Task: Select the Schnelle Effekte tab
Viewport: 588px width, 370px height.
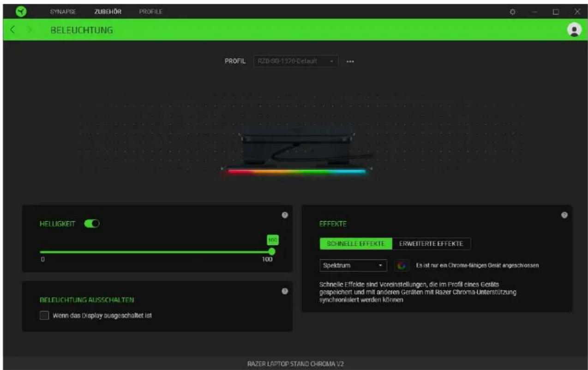Action: [x=356, y=243]
